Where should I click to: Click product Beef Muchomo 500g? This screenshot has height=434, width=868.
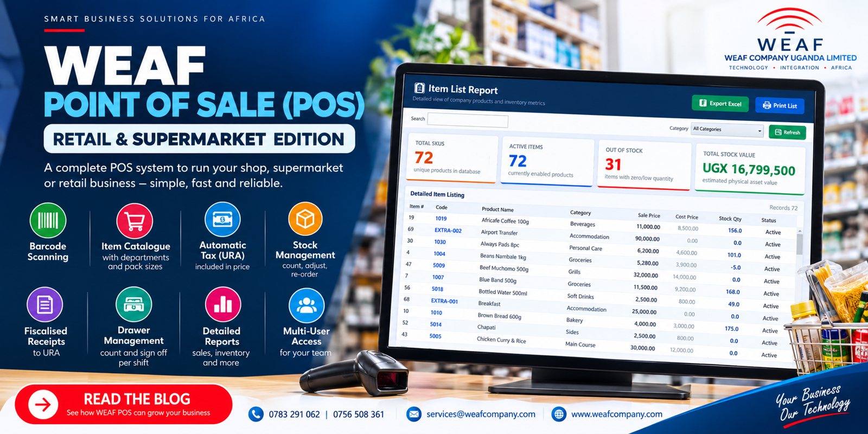click(x=504, y=269)
